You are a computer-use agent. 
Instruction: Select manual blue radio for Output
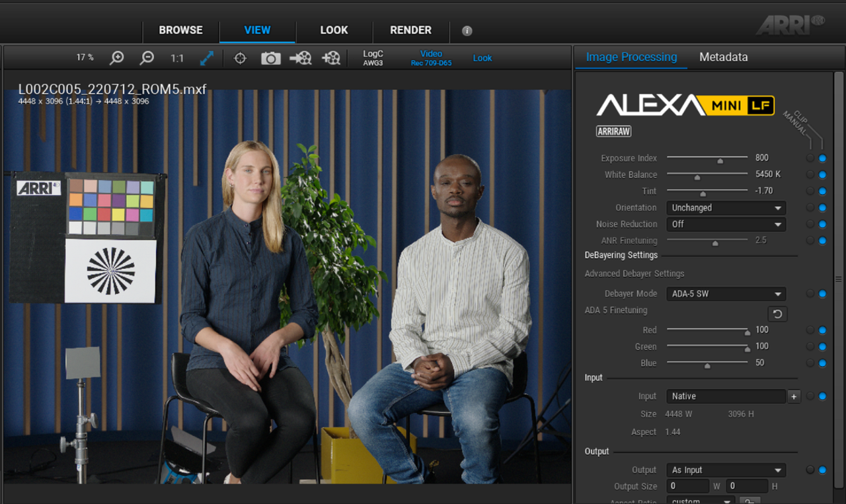822,470
